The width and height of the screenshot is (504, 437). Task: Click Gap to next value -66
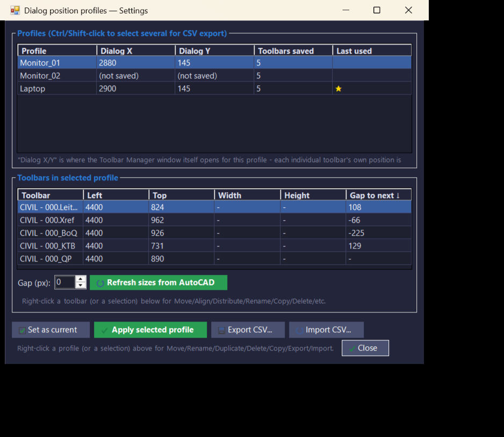[354, 220]
